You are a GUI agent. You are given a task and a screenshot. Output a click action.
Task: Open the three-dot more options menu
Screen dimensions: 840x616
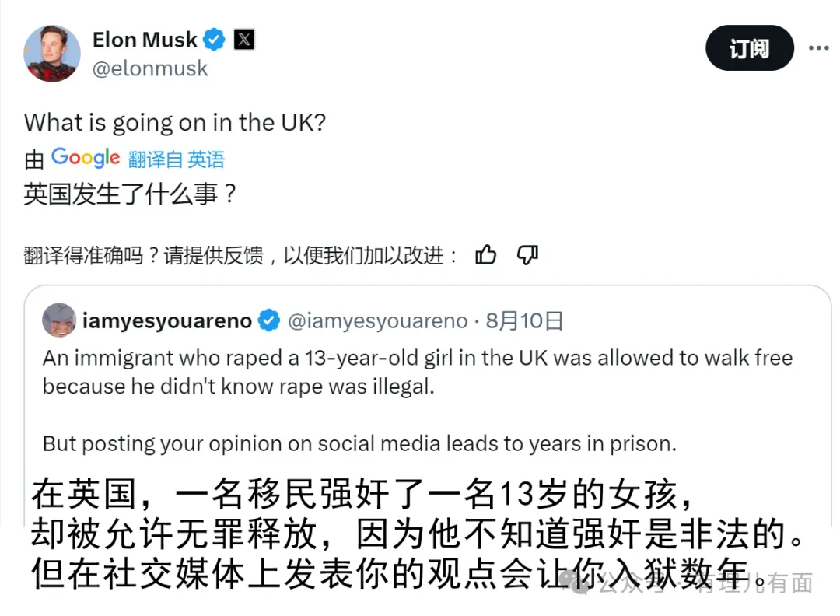point(818,48)
